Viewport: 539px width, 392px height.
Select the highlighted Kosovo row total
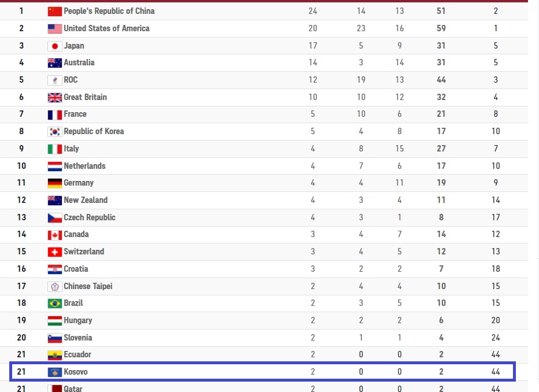click(441, 372)
